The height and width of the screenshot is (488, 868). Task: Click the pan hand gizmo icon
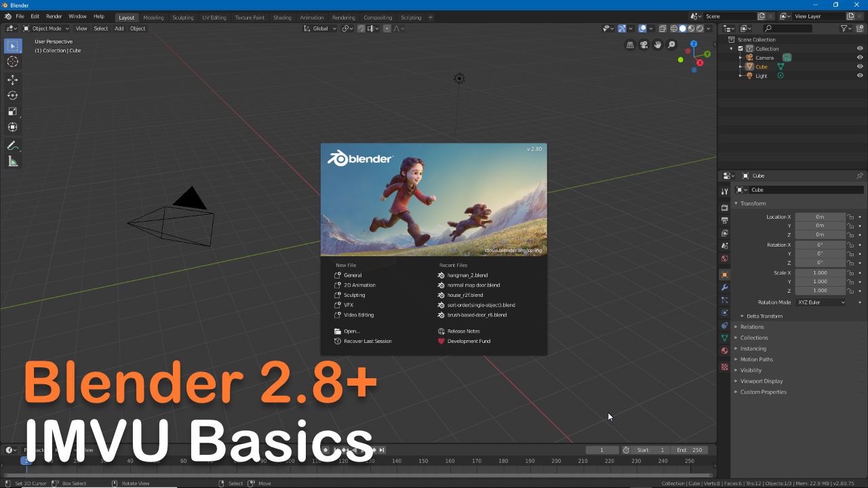pos(658,45)
